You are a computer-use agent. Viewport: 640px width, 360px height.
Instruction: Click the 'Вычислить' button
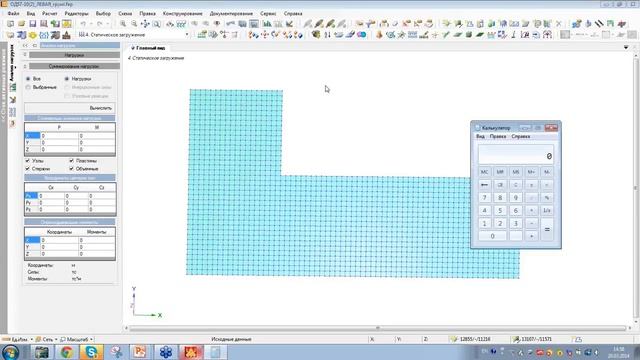point(69,108)
